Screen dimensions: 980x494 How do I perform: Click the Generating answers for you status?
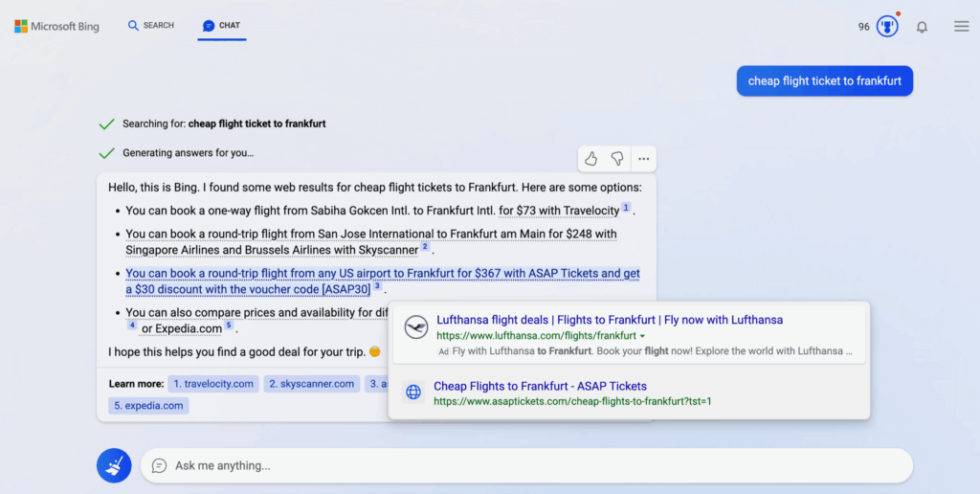click(189, 152)
